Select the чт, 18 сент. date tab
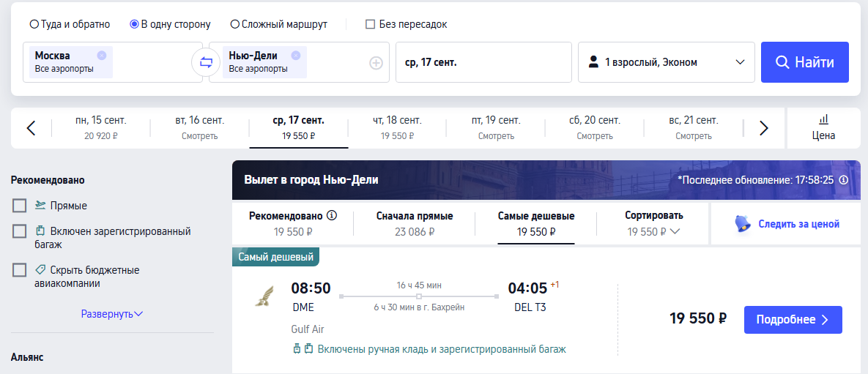This screenshot has height=374, width=868. pyautogui.click(x=397, y=128)
